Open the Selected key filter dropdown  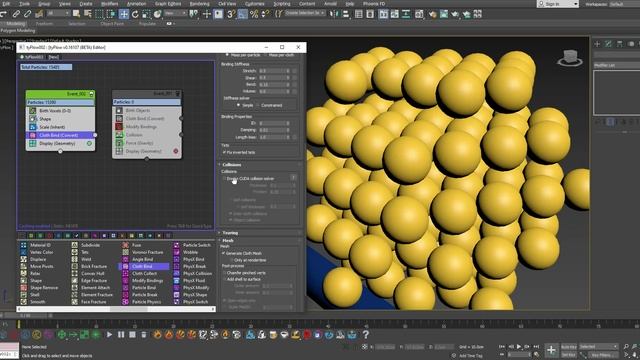[x=599, y=347]
